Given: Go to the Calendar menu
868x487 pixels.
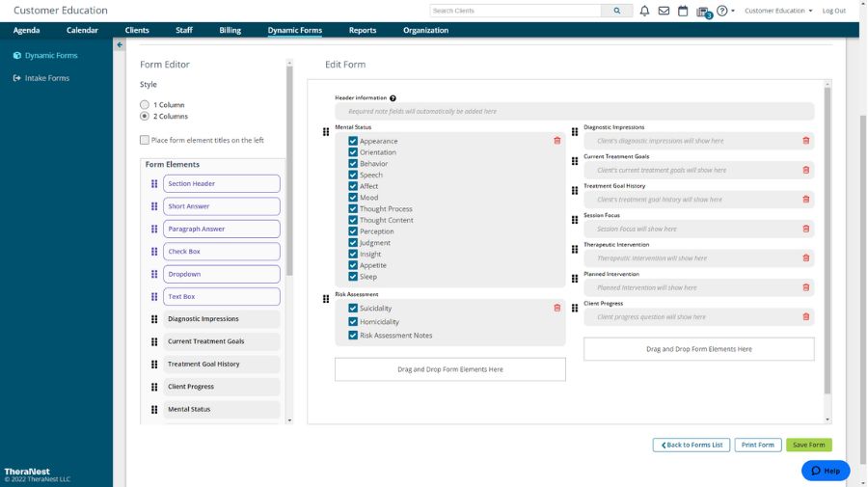Looking at the screenshot, I should pos(82,31).
